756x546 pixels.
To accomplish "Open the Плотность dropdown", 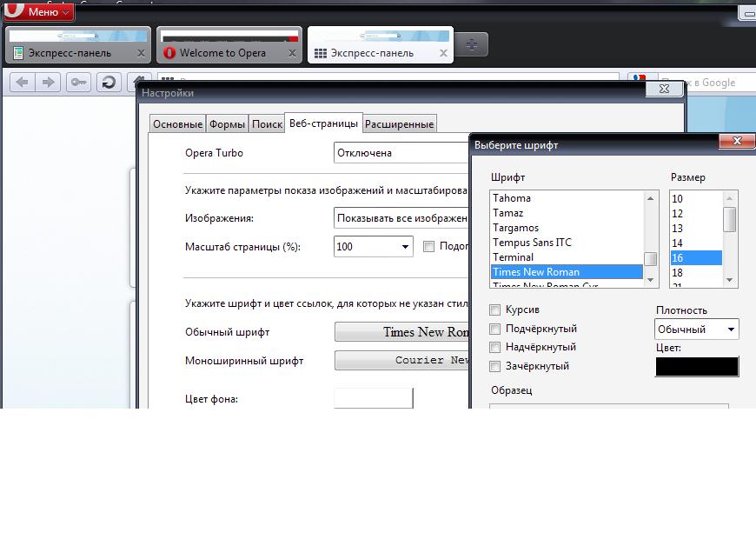I will [696, 330].
